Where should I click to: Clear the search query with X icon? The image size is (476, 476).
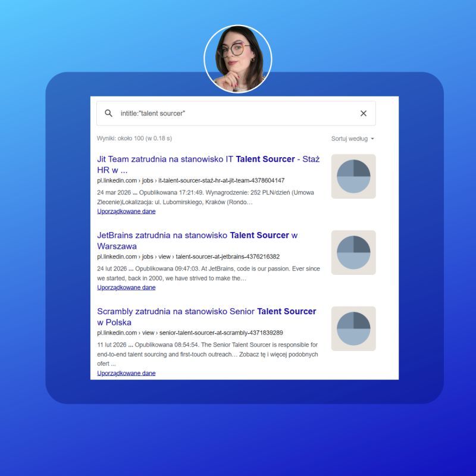click(x=364, y=113)
